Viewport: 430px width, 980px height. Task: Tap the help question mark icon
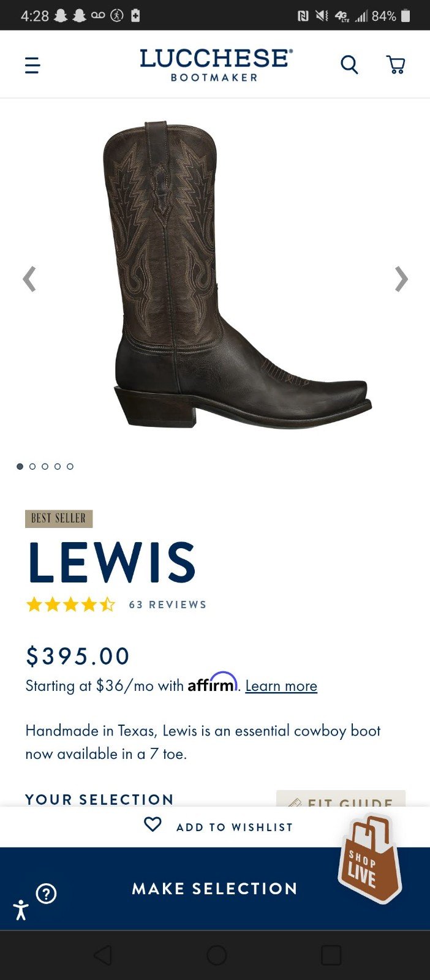(47, 894)
